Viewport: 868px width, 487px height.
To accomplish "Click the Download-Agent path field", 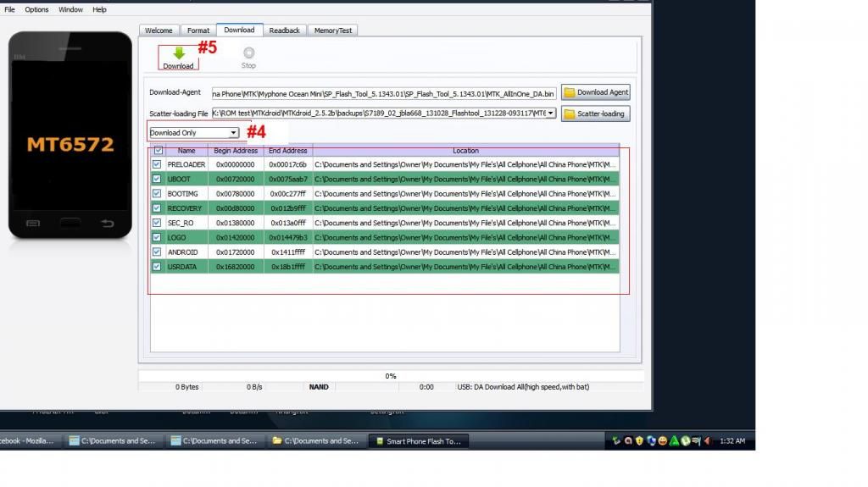I will (384, 93).
